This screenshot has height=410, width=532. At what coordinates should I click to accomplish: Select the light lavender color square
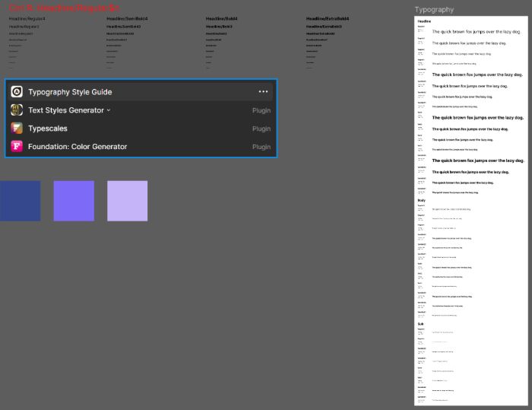127,201
